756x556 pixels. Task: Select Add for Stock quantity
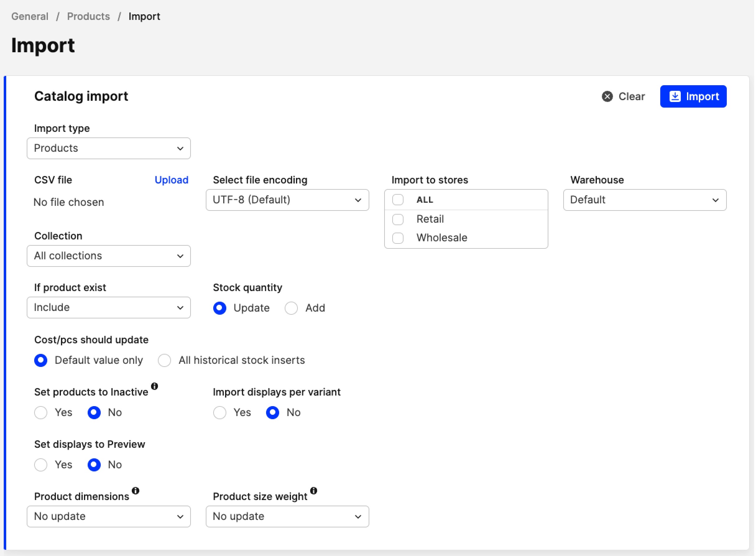click(x=292, y=308)
